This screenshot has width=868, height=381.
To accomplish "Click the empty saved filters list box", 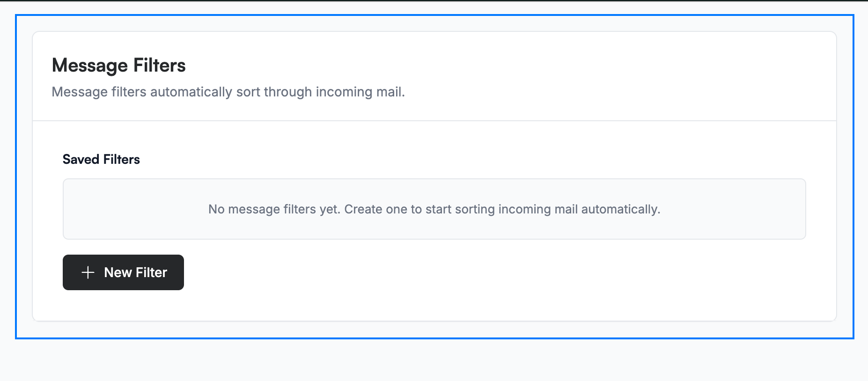I will coord(434,209).
